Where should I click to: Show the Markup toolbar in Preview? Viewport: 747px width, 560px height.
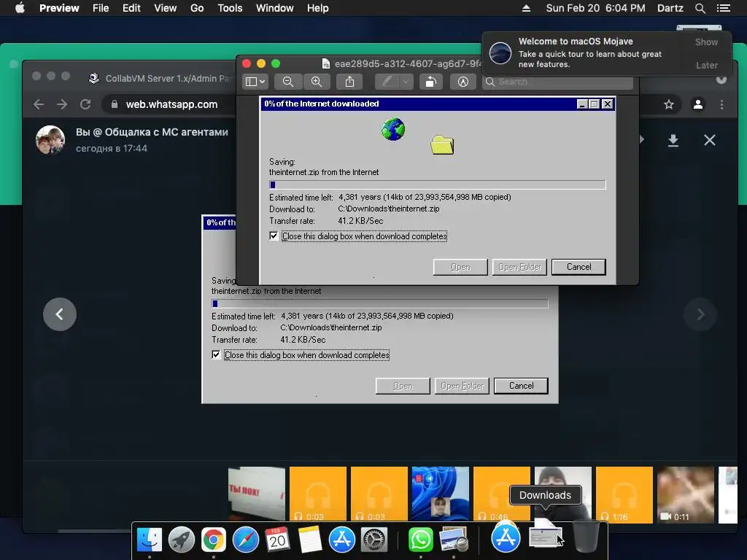(x=463, y=82)
